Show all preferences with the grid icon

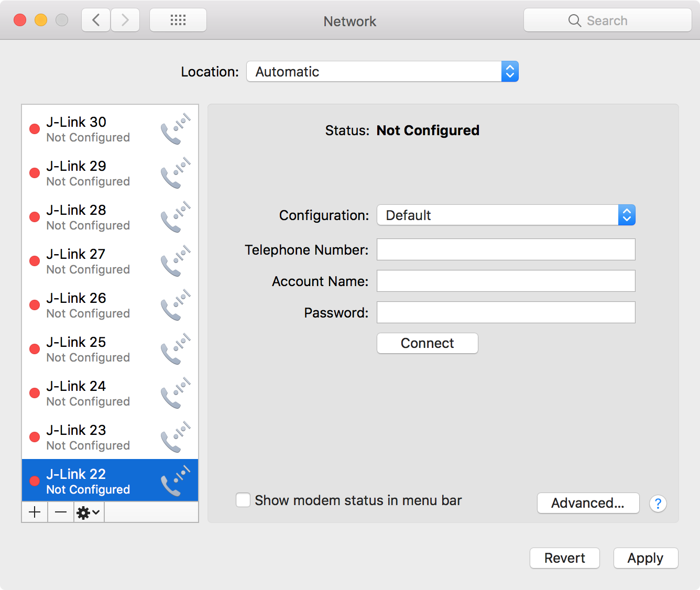[178, 20]
